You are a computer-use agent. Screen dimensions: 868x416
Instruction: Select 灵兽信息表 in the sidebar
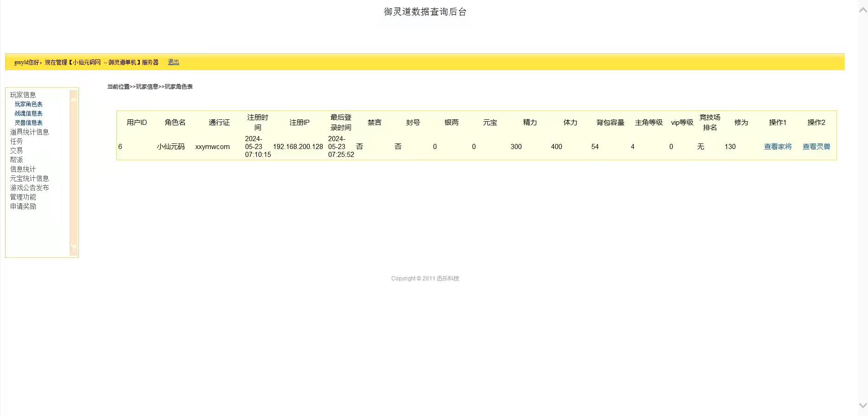(x=28, y=123)
